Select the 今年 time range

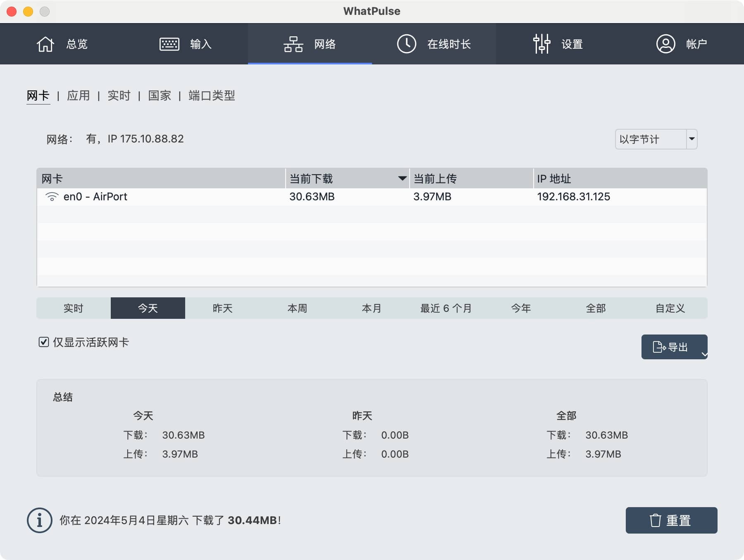coord(521,308)
